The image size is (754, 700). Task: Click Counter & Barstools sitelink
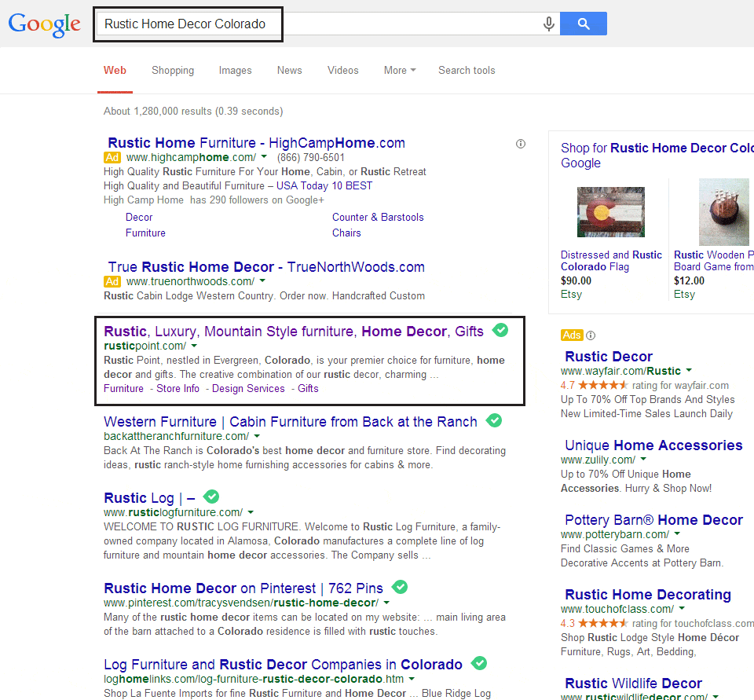[x=378, y=218]
